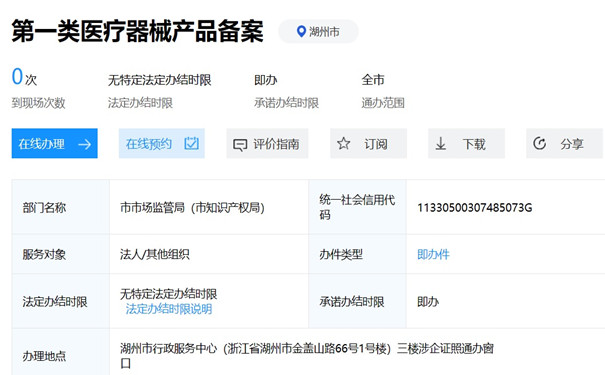605x375 pixels.
Task: Select the 下载 button label
Action: (x=474, y=144)
